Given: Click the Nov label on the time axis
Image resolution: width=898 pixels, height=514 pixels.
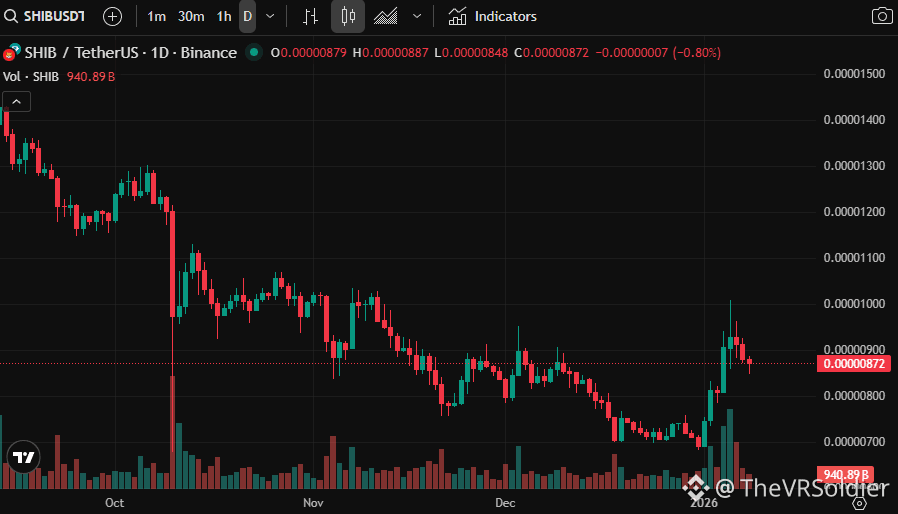Looking at the screenshot, I should click(313, 503).
